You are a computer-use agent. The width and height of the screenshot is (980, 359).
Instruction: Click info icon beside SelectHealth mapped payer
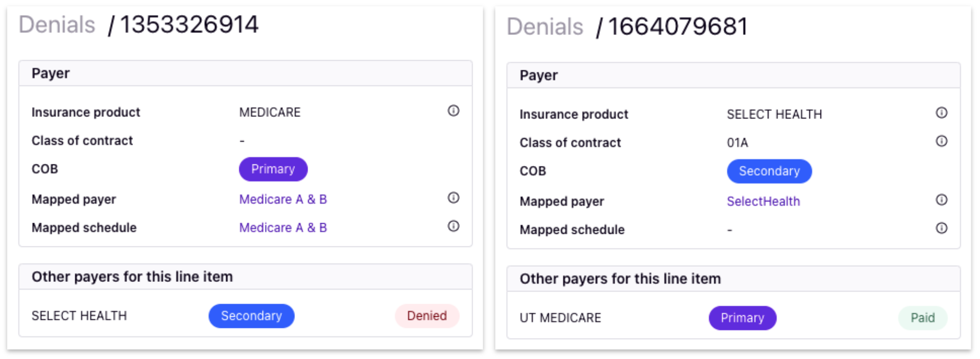click(941, 200)
